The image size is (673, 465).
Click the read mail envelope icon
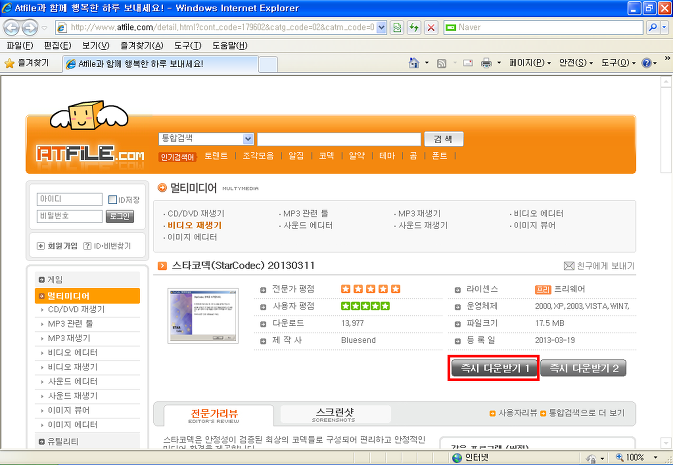[468, 63]
